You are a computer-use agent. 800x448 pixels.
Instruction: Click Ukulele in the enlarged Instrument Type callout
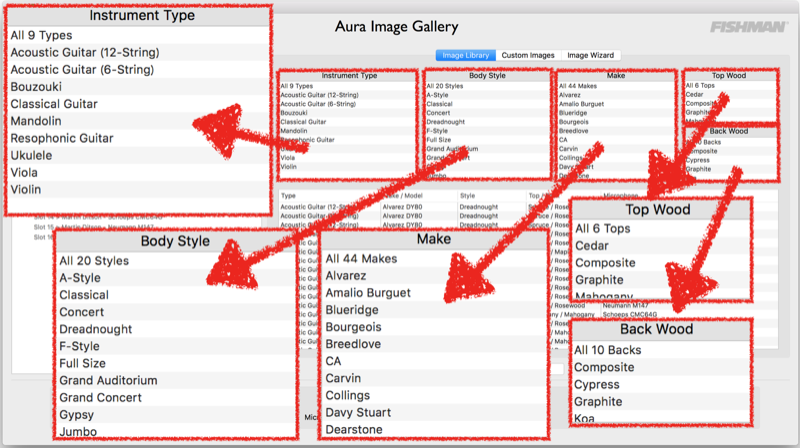tap(32, 156)
